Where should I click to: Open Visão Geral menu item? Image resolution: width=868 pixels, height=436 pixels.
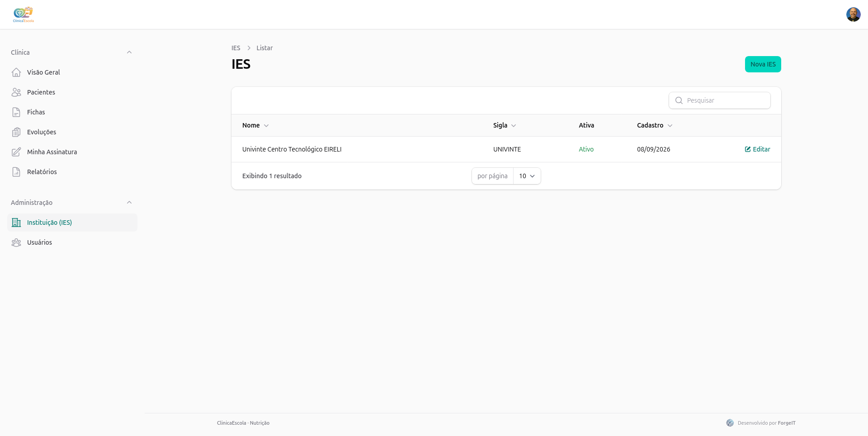click(72, 72)
